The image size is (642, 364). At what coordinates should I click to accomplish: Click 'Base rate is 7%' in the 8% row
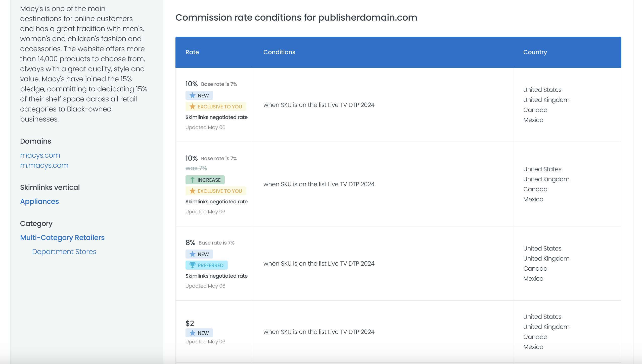coord(216,243)
